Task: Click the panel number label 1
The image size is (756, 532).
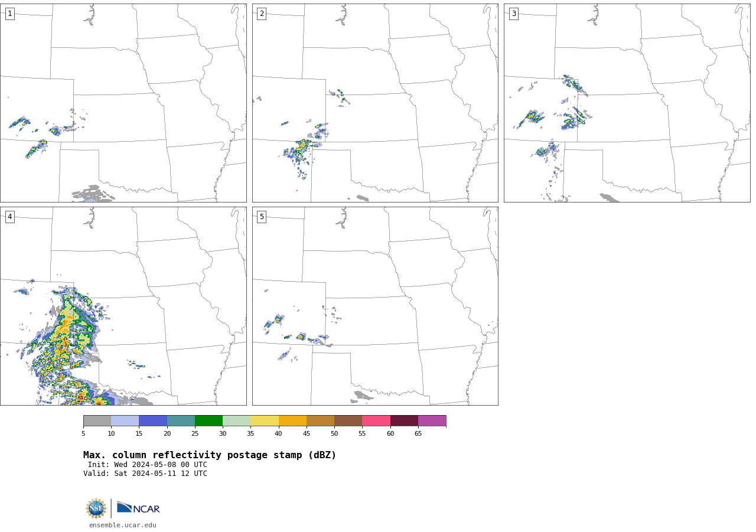Action: (9, 14)
